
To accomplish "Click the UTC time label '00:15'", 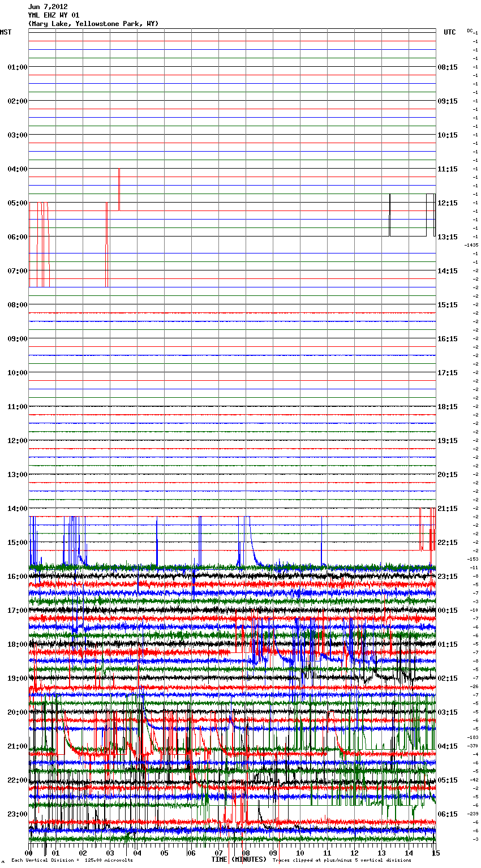I will (448, 611).
